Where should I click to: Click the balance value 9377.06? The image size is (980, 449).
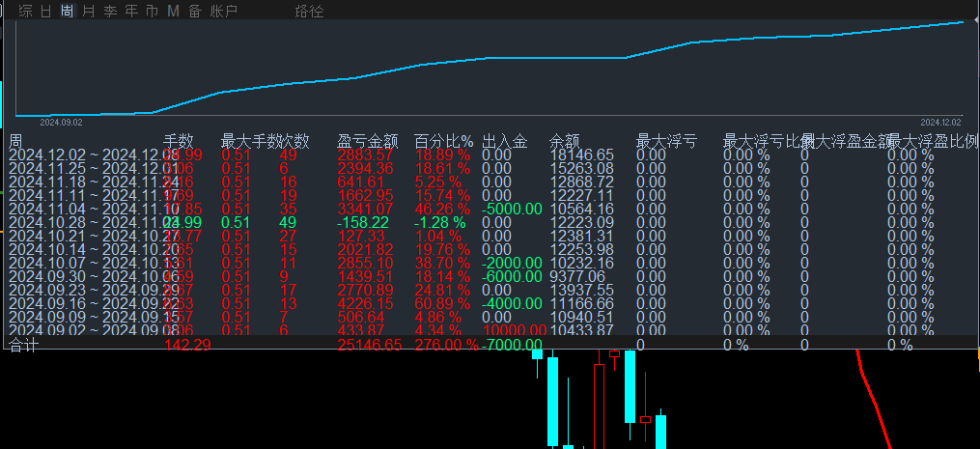coord(577,276)
